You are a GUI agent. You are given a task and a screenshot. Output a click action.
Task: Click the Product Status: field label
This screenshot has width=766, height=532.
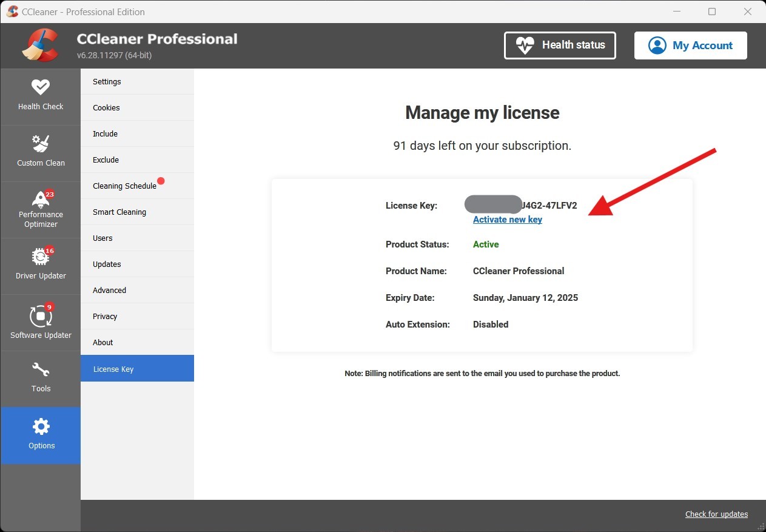pyautogui.click(x=417, y=244)
